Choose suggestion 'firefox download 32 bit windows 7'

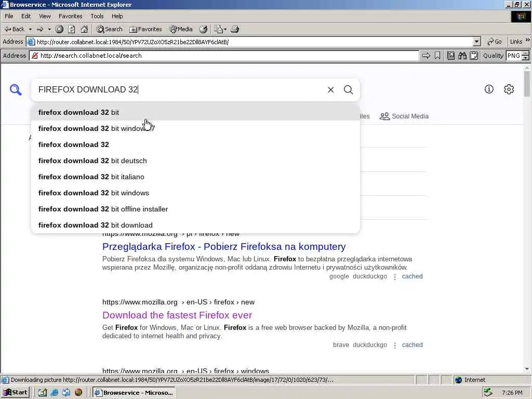[195, 129]
